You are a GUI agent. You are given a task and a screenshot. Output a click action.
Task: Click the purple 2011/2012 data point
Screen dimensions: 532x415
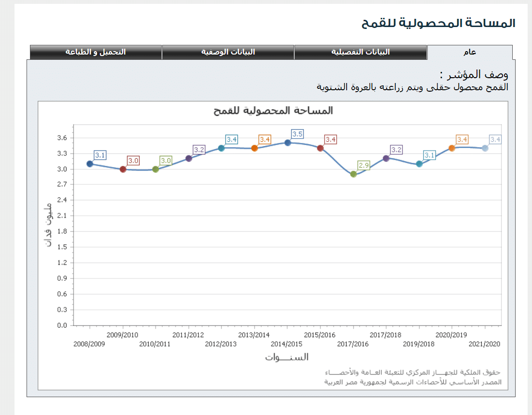coord(189,158)
